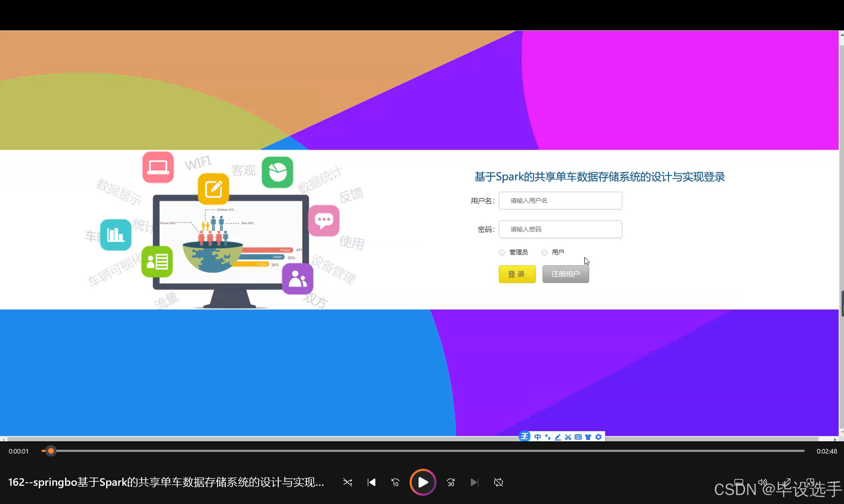The image size is (844, 504).
Task: Open the IME handwriting pen tool
Action: pyautogui.click(x=558, y=437)
